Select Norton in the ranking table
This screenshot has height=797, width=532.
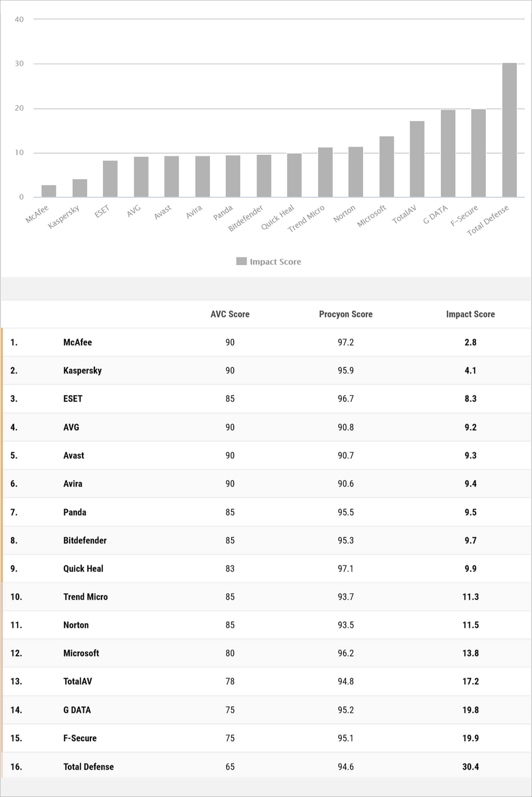pyautogui.click(x=76, y=625)
